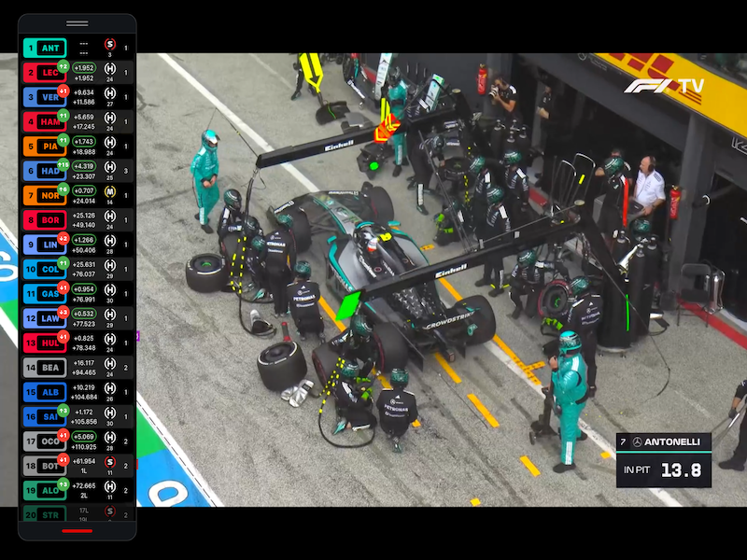The image size is (747, 560).
Task: Open the ALB driver row
Action: pos(78,392)
